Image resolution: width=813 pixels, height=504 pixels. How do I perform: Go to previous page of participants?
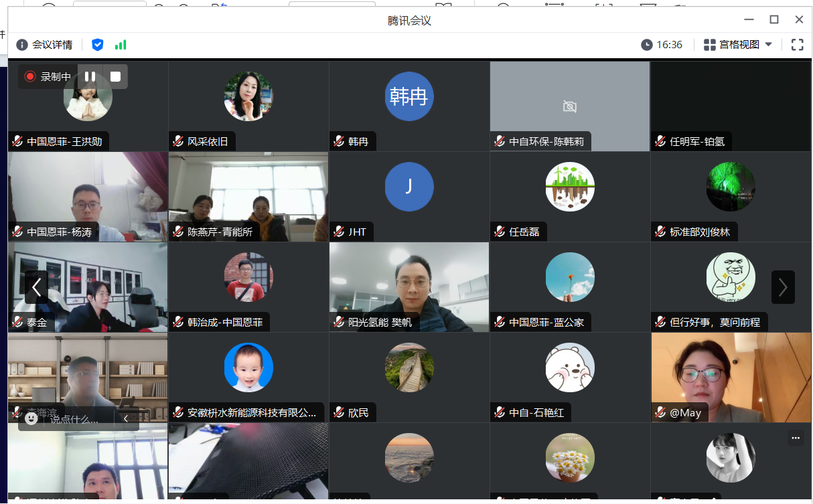(x=36, y=287)
